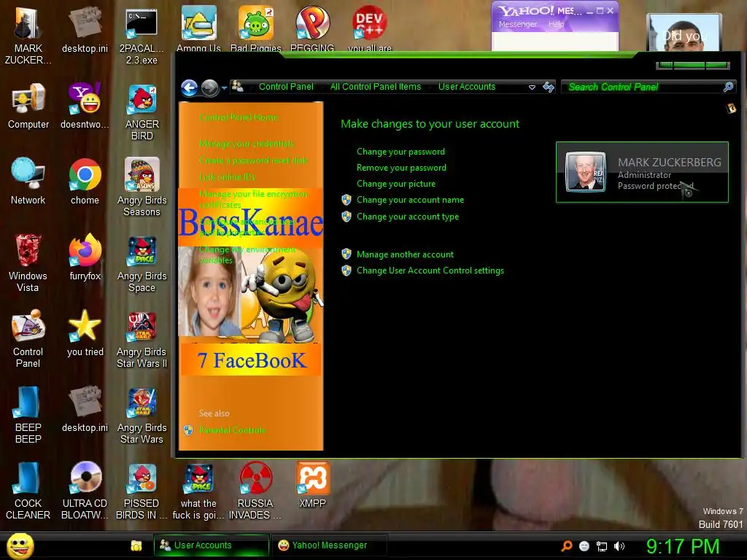The height and width of the screenshot is (560, 747).
Task: Select Control Panel breadcrumb in the address bar
Action: 286,87
